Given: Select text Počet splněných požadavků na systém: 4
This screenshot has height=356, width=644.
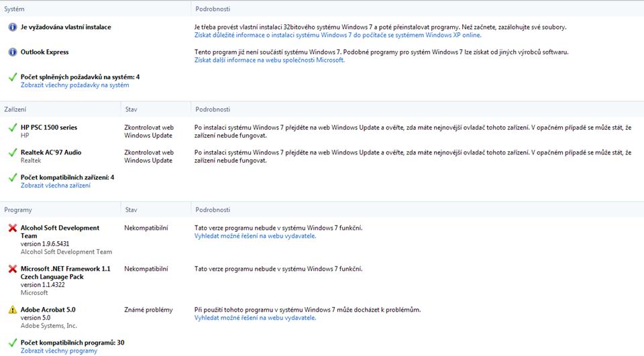Looking at the screenshot, I should (x=80, y=77).
